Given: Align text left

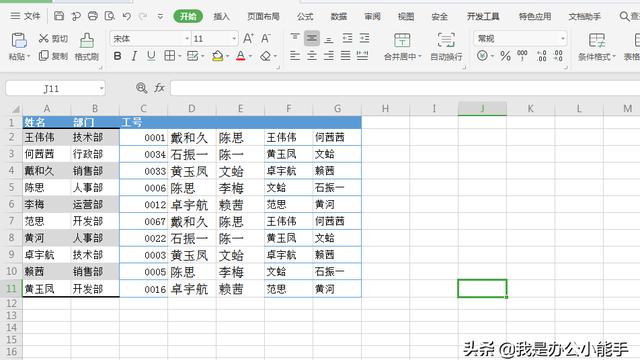Looking at the screenshot, I should pyautogui.click(x=295, y=56).
